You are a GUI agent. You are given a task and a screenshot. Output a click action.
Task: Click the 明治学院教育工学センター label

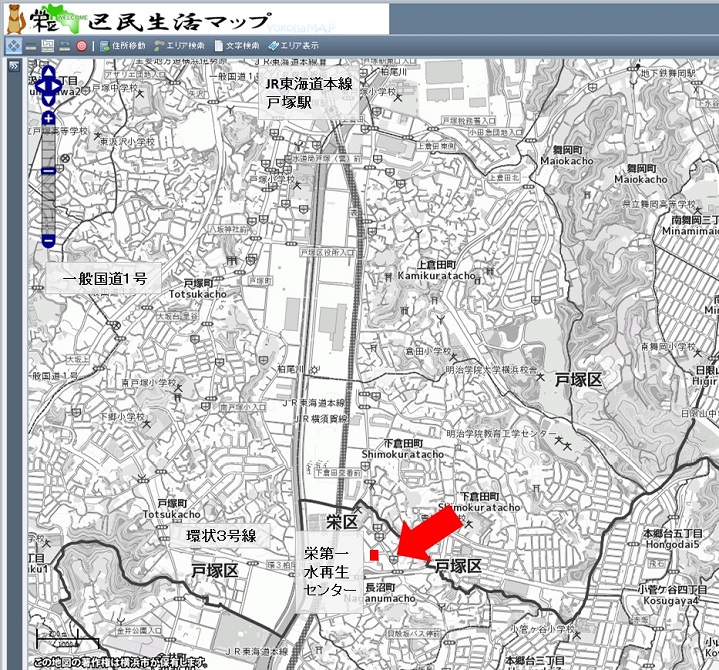click(501, 434)
